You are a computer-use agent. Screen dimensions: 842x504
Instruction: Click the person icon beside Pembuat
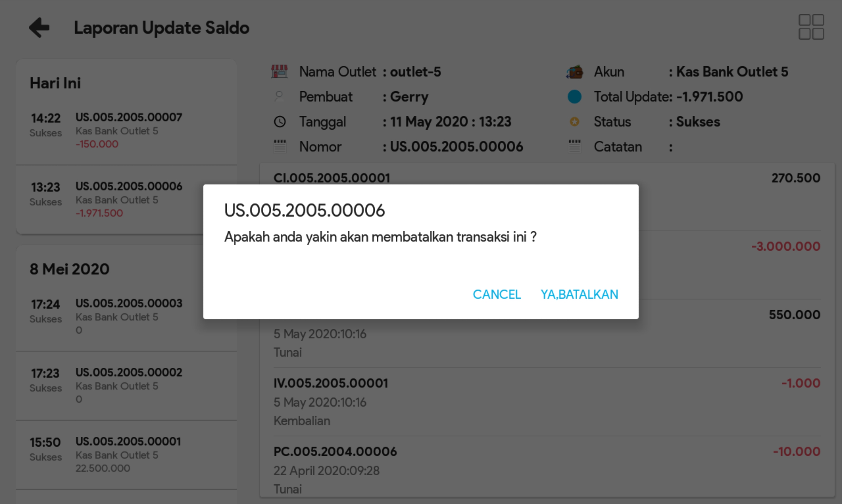click(279, 97)
